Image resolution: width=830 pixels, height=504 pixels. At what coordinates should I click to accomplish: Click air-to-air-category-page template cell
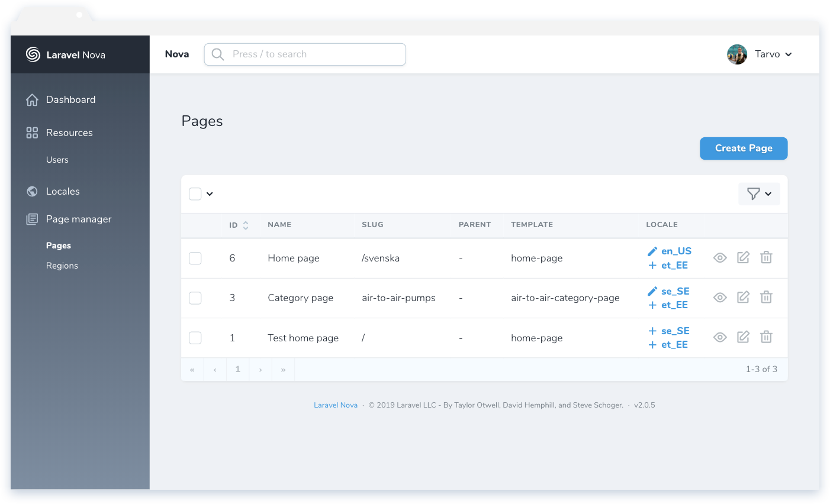tap(565, 298)
